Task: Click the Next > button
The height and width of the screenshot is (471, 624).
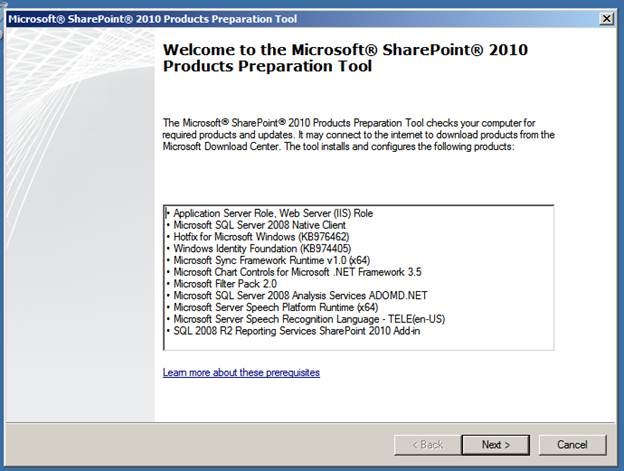Action: tap(495, 444)
